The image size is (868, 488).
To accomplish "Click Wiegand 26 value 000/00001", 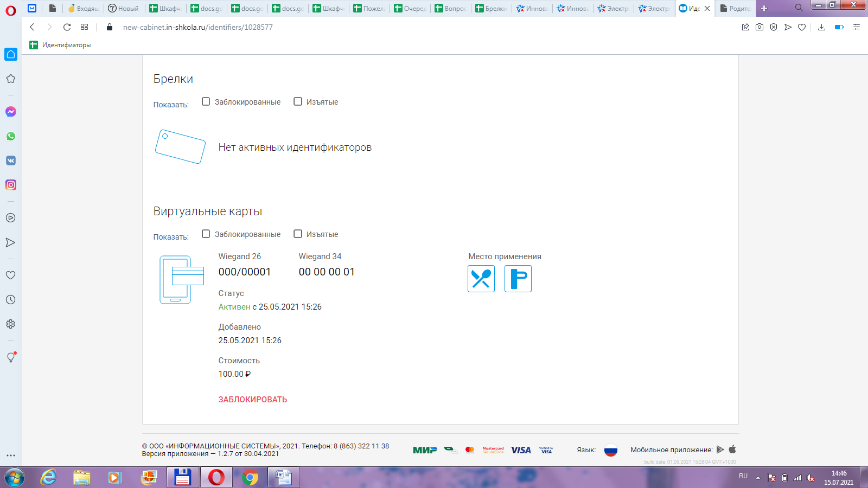I will [245, 272].
